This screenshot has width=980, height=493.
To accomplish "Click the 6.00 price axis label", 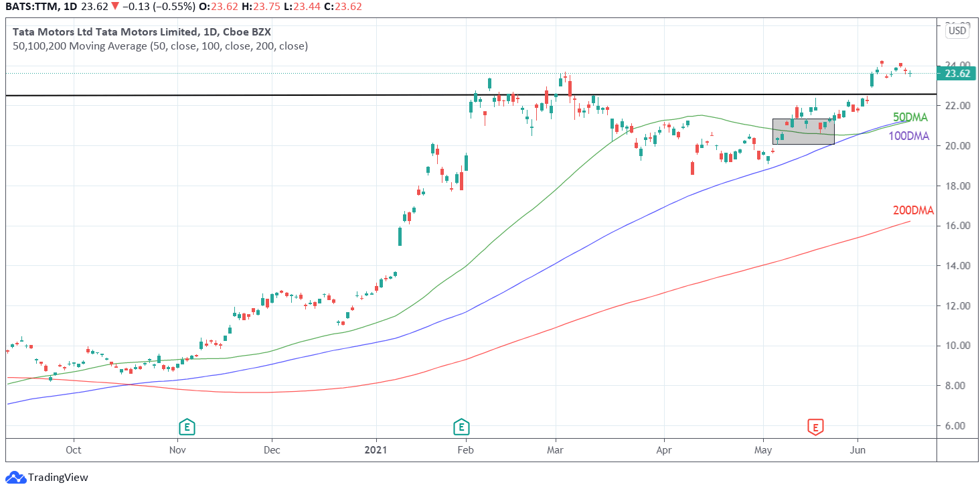I will pyautogui.click(x=955, y=426).
